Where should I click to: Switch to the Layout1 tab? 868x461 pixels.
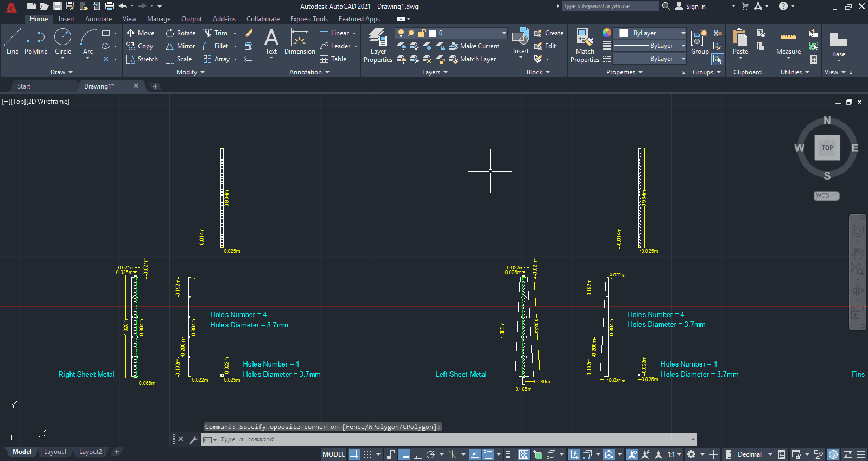pyautogui.click(x=55, y=452)
